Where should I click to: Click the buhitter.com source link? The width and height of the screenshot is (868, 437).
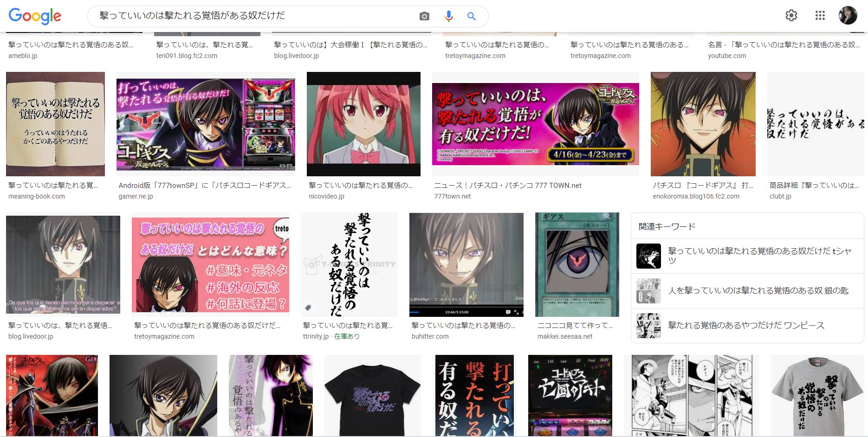(x=430, y=336)
